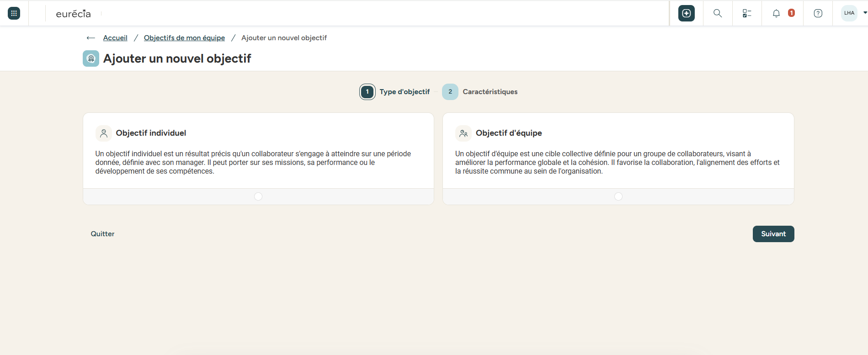Image resolution: width=868 pixels, height=355 pixels.
Task: Click the group icon on Objectif d'équipe
Action: tap(463, 133)
